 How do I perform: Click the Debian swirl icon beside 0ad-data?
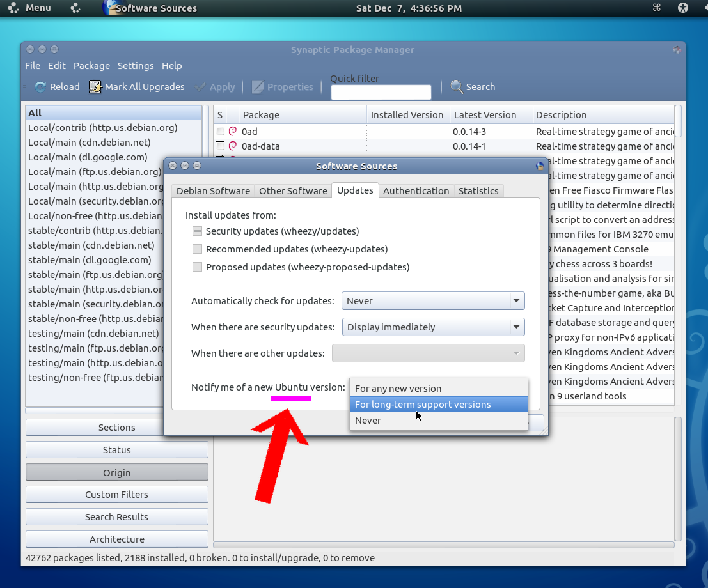tap(233, 146)
